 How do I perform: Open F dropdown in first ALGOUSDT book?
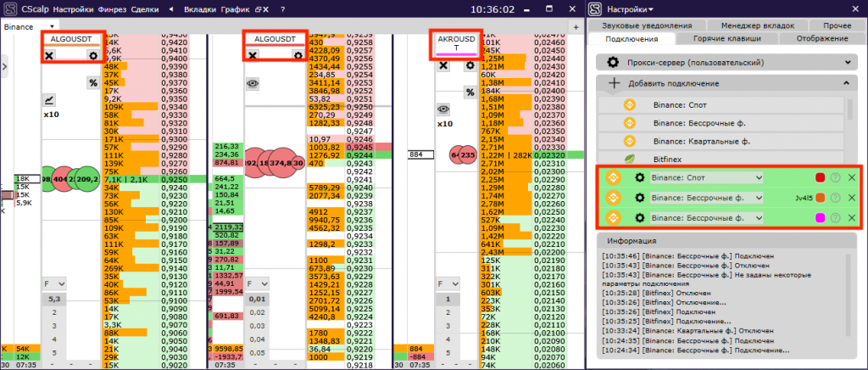click(x=55, y=283)
